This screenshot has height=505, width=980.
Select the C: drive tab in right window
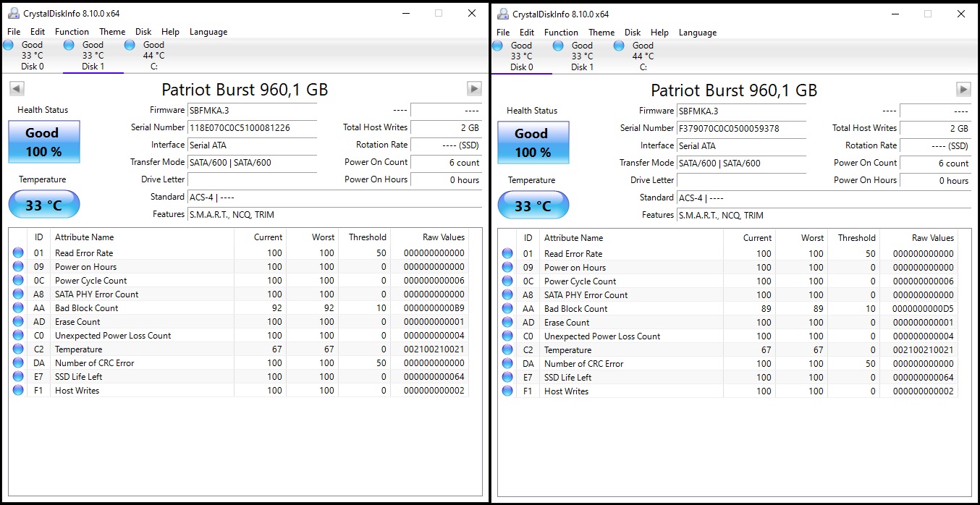(643, 56)
